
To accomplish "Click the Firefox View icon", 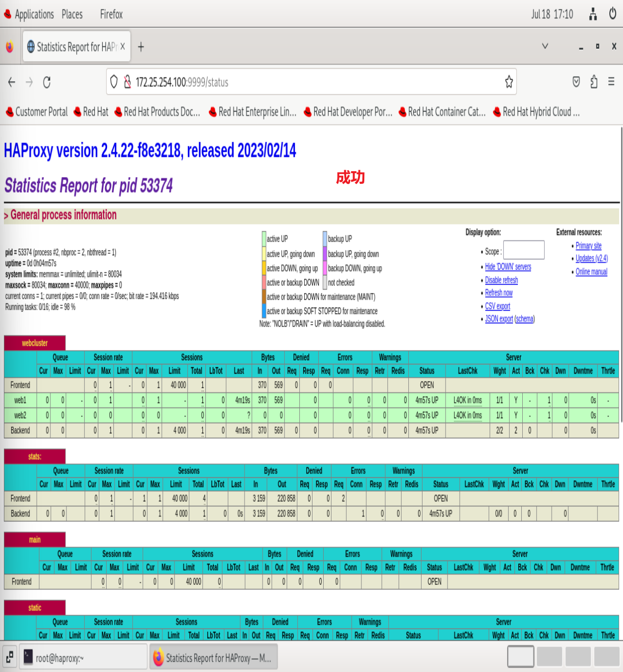I will point(10,47).
